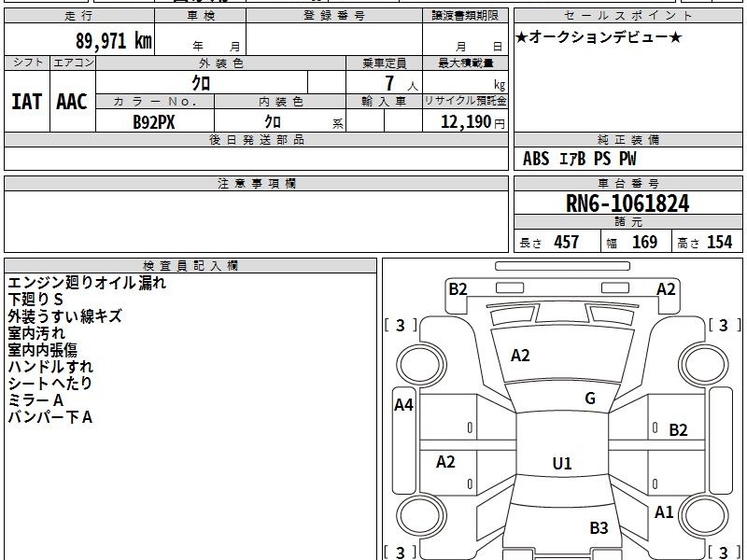Click the recycle deposit 12,190円

pyautogui.click(x=472, y=122)
